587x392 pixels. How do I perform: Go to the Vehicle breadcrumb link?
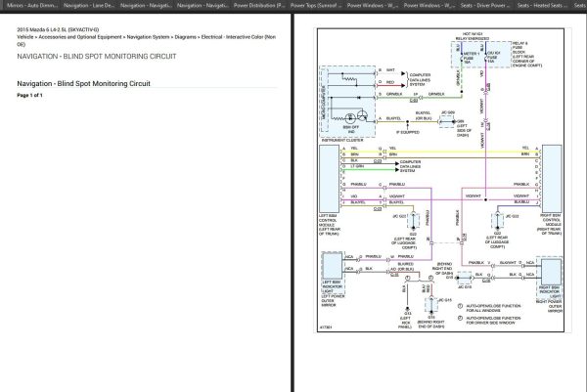click(25, 37)
